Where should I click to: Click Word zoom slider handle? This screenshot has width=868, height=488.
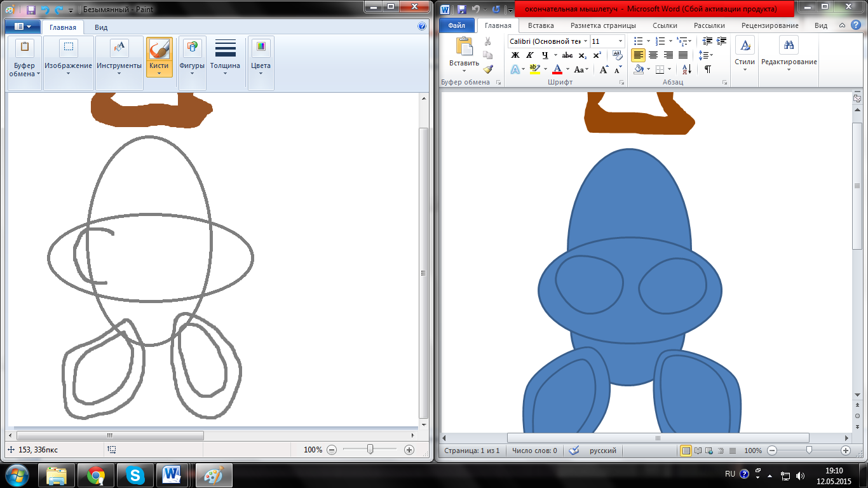click(x=809, y=451)
